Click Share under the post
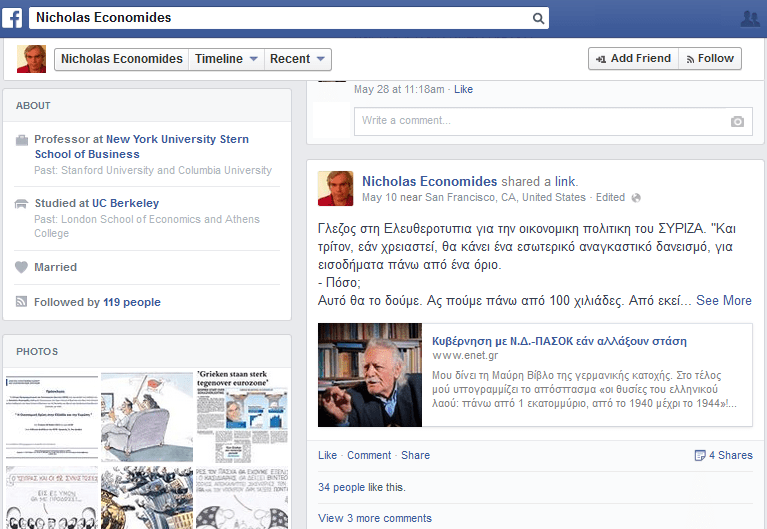 click(415, 455)
